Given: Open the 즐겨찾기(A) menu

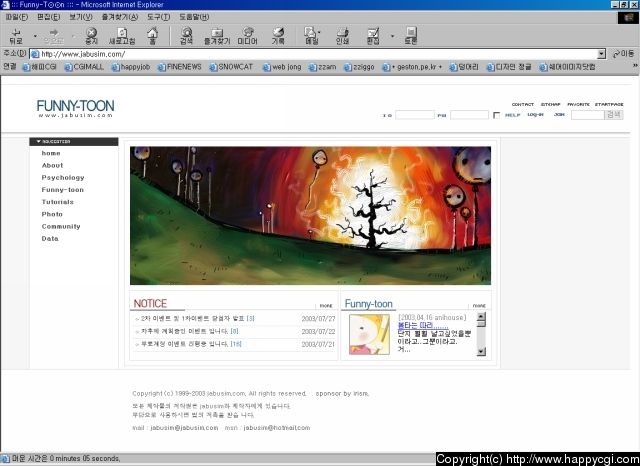Looking at the screenshot, I should 120,17.
